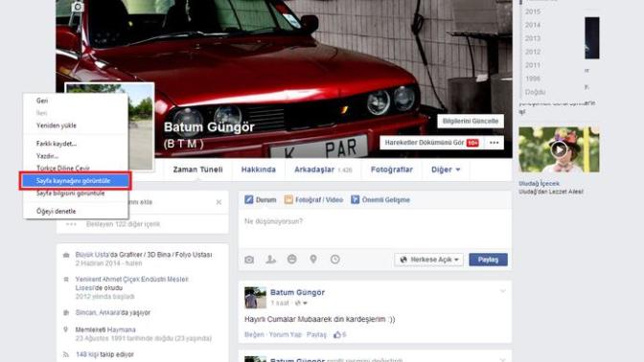Click the cover photo camera icon
This screenshot has width=644, height=362.
78,7
